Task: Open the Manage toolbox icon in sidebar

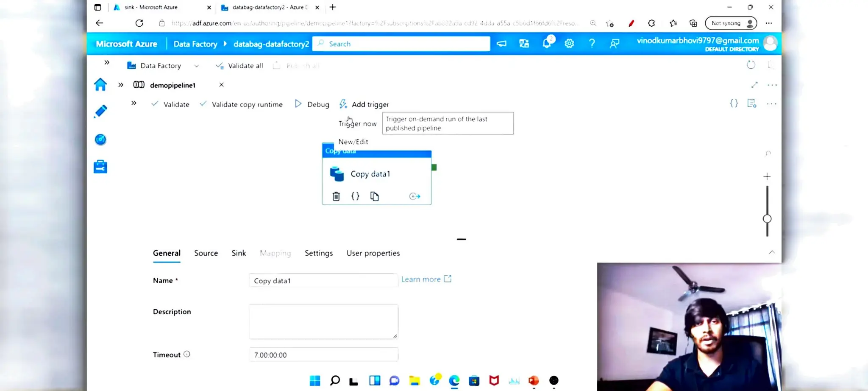Action: point(100,167)
